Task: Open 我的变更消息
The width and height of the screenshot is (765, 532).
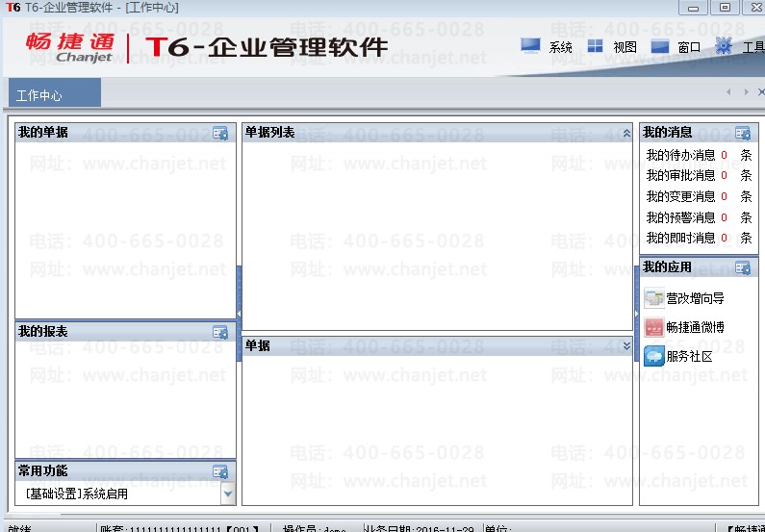Action: [x=680, y=196]
